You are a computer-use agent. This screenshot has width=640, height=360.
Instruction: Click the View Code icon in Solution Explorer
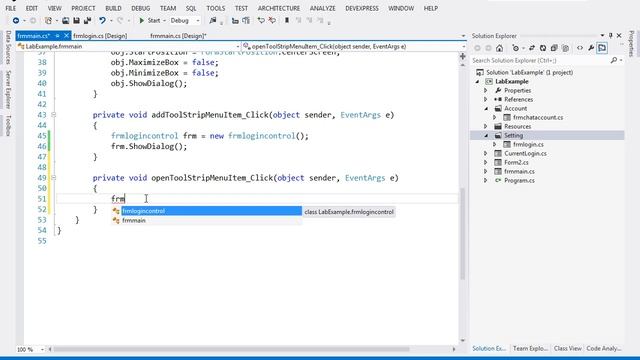580,48
